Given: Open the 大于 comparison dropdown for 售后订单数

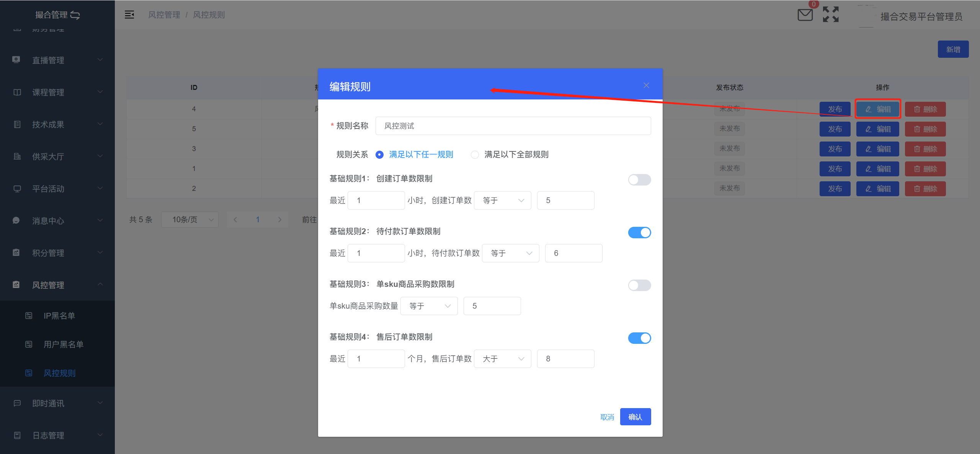Looking at the screenshot, I should [502, 359].
